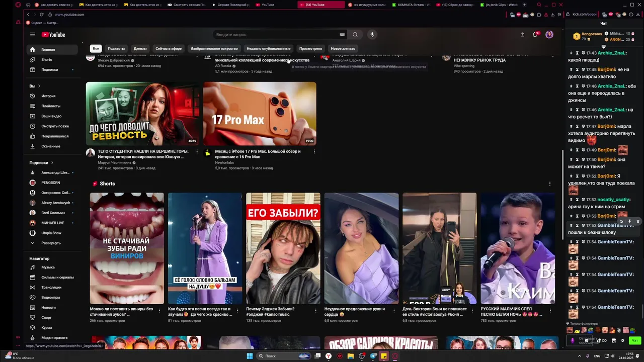Viewport: 644px width, 362px height.
Task: Open Музыка in the Навигатор section
Action: (52, 267)
